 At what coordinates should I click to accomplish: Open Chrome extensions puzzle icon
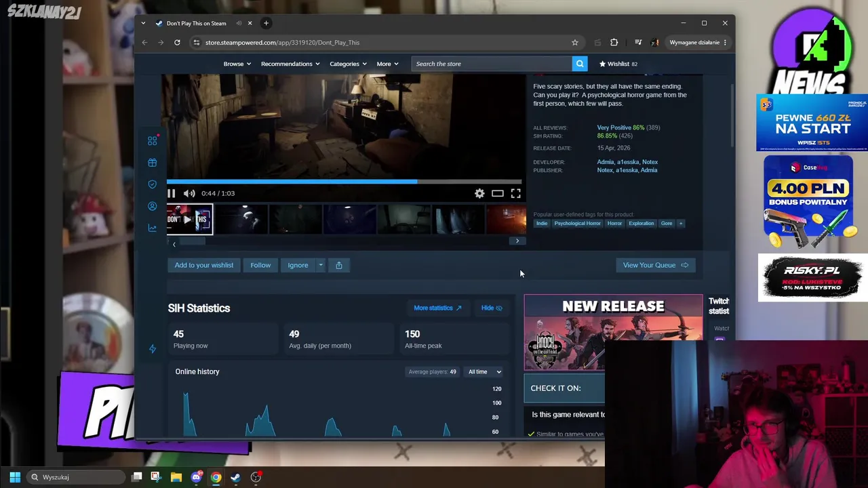(614, 43)
